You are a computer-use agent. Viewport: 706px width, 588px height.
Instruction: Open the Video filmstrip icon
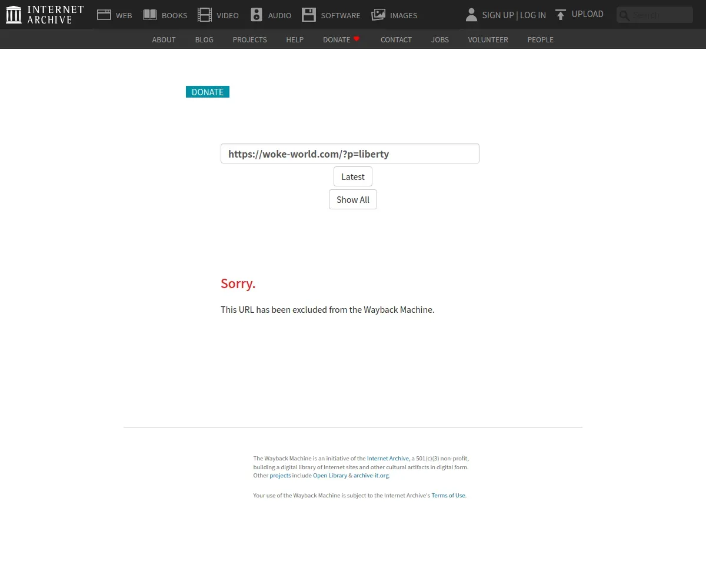[205, 15]
